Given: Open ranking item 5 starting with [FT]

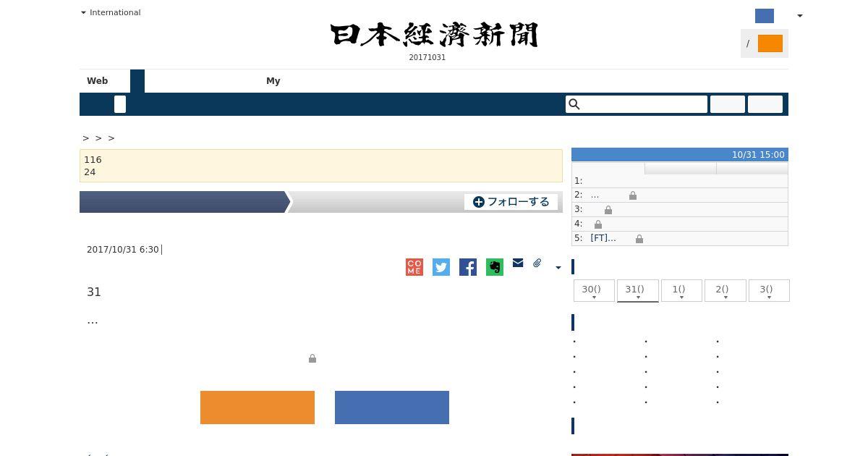Looking at the screenshot, I should tap(603, 238).
